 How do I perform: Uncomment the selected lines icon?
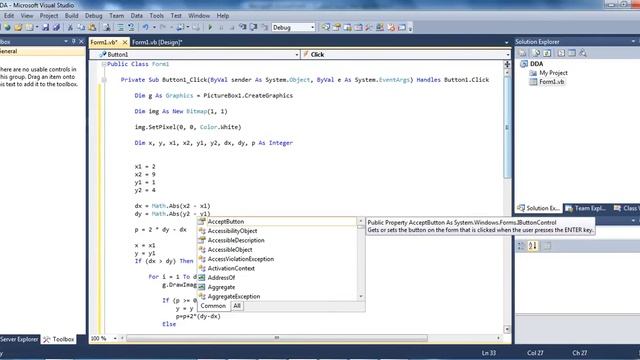pyautogui.click(x=131, y=27)
